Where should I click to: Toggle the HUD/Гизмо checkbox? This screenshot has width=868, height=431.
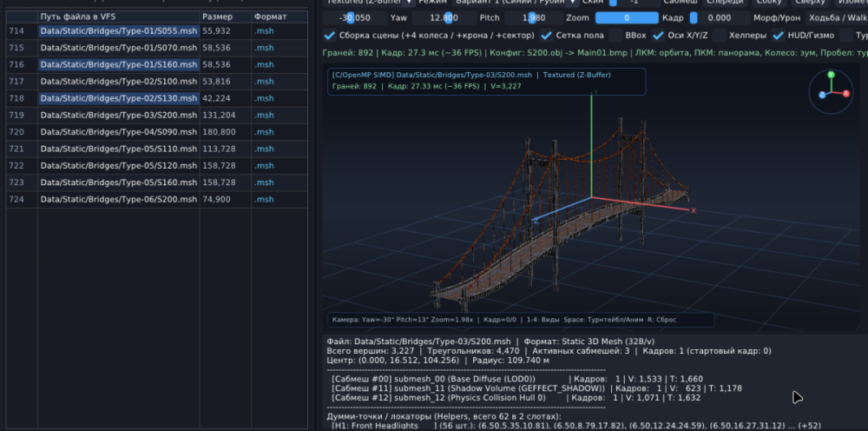pyautogui.click(x=779, y=36)
